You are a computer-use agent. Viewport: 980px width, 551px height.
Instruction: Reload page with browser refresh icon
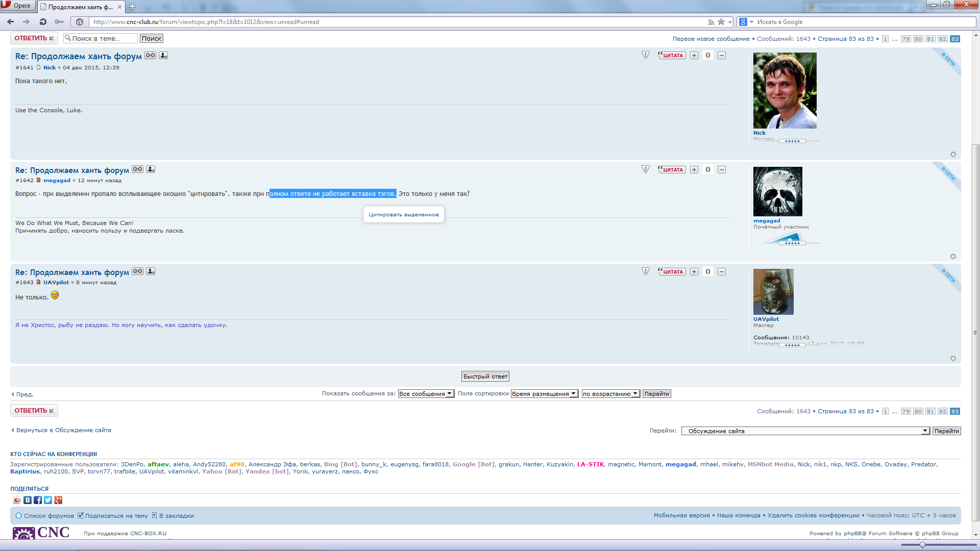(x=43, y=22)
